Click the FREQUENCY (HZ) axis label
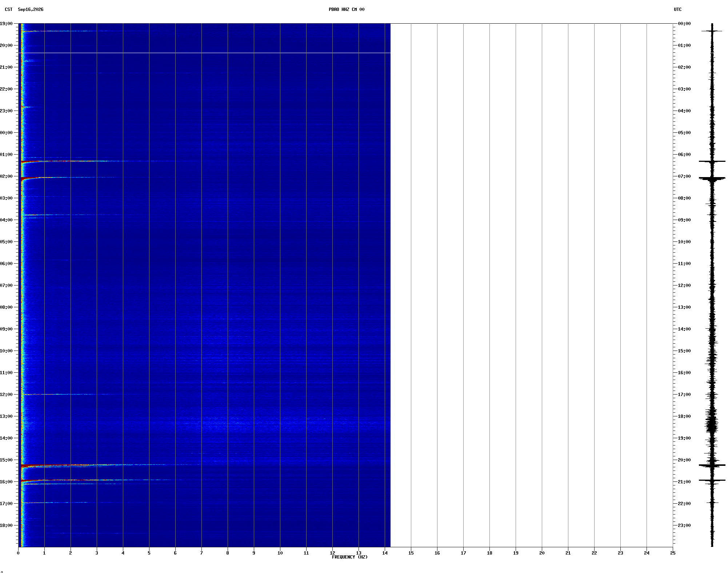 pyautogui.click(x=349, y=557)
